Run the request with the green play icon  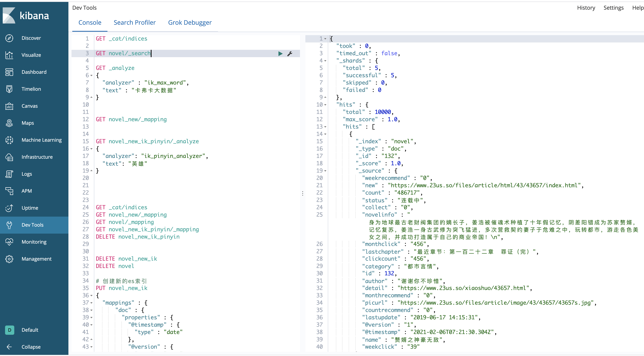[280, 53]
